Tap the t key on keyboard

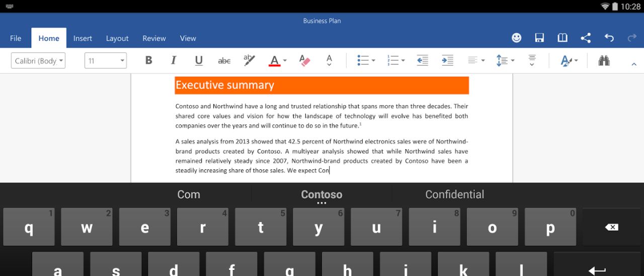pyautogui.click(x=261, y=227)
